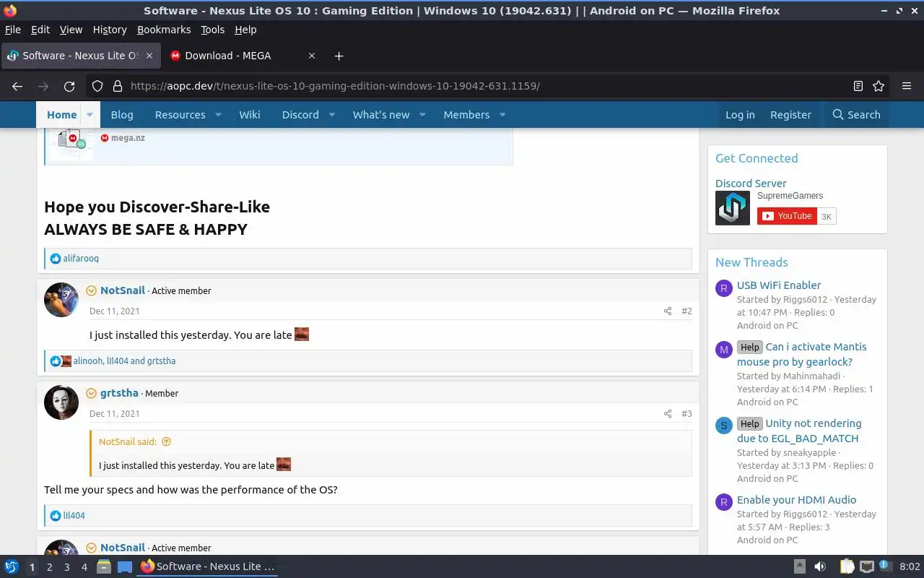
Task: Open Unity not rendering EGL_BAD_MATCH thread
Action: (x=799, y=431)
